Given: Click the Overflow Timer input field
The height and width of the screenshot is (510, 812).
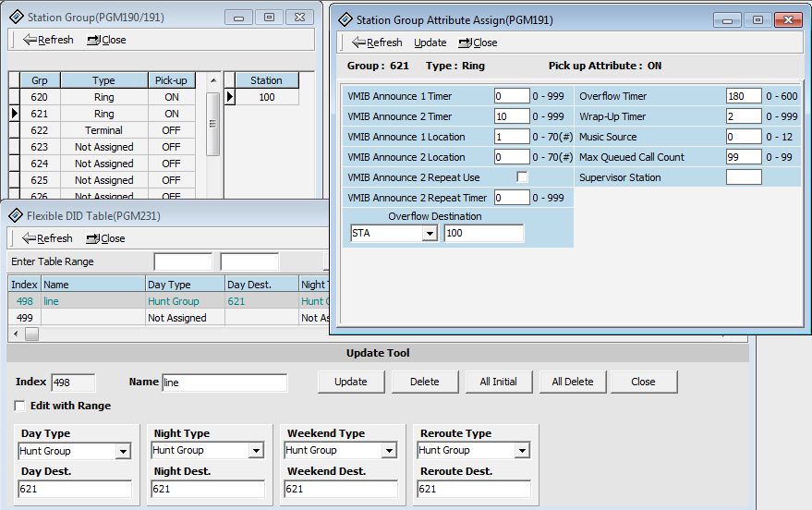Looking at the screenshot, I should pyautogui.click(x=743, y=96).
